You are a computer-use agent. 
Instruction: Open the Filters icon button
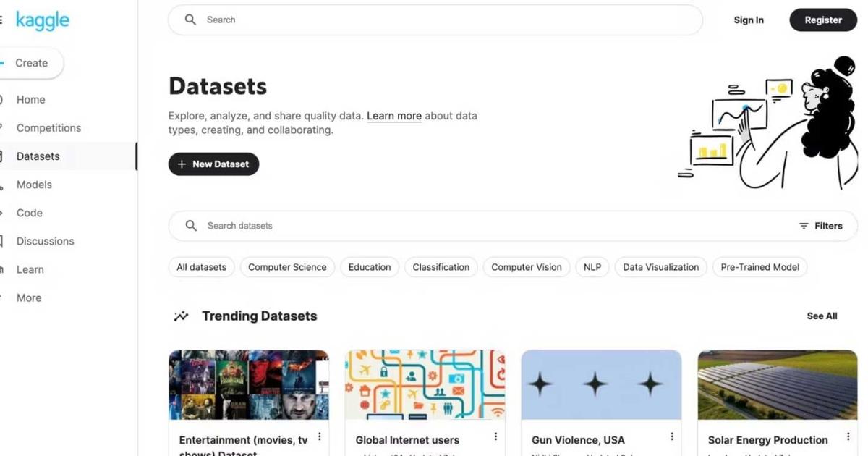pyautogui.click(x=820, y=226)
